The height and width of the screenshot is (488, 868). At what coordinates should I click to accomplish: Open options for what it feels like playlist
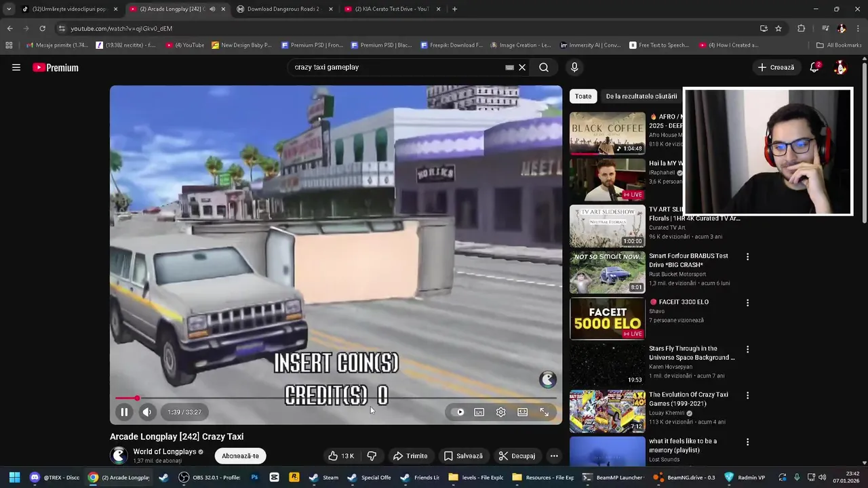[x=747, y=442]
